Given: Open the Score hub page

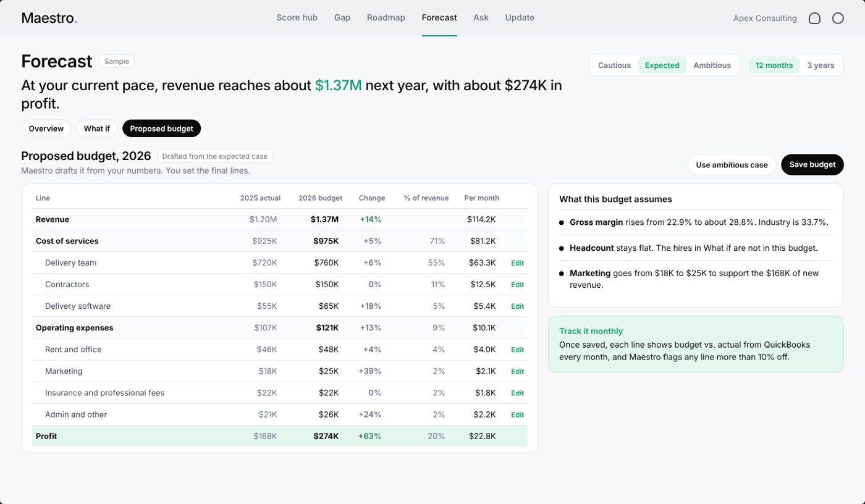Looking at the screenshot, I should click(x=297, y=18).
